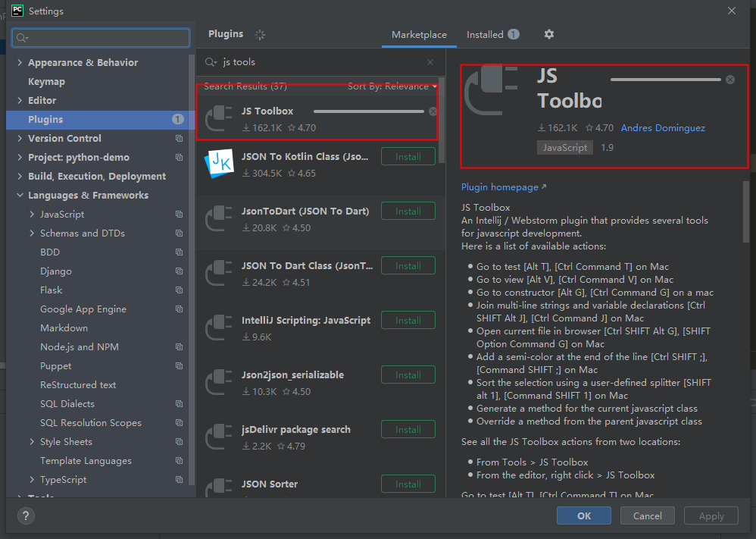This screenshot has width=756, height=539.
Task: Click the plugin description scrollbar
Action: coord(746,212)
